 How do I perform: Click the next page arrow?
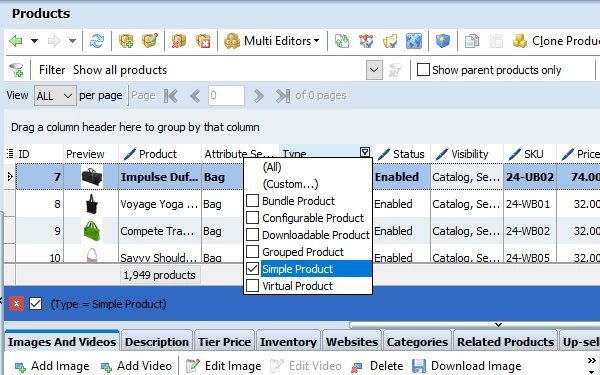[259, 96]
